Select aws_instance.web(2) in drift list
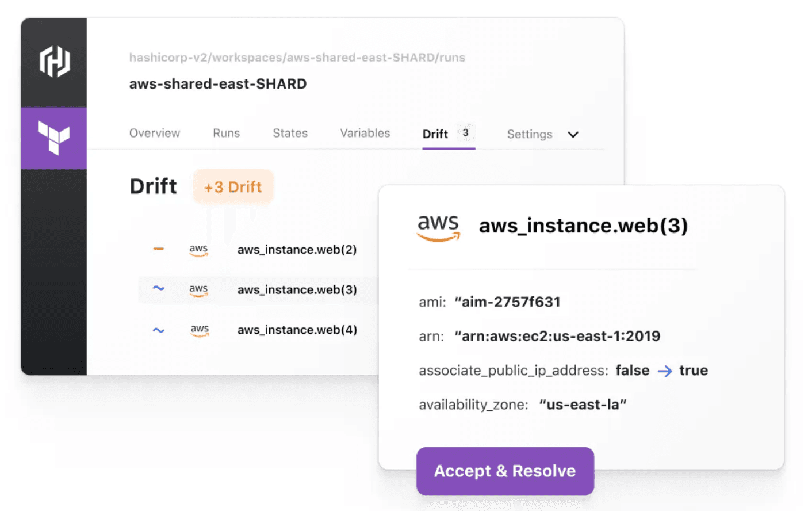The width and height of the screenshot is (812, 511). 297,250
